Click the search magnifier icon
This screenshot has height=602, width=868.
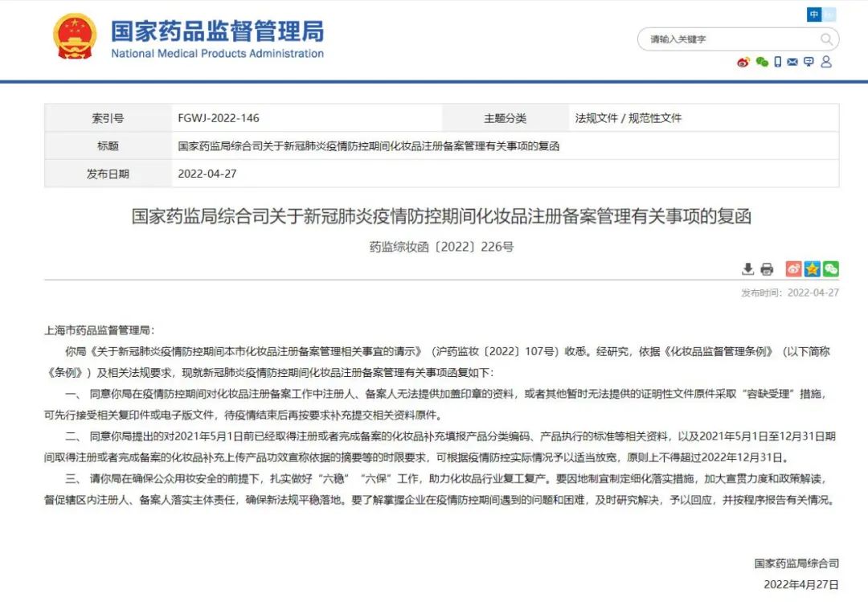coord(826,39)
